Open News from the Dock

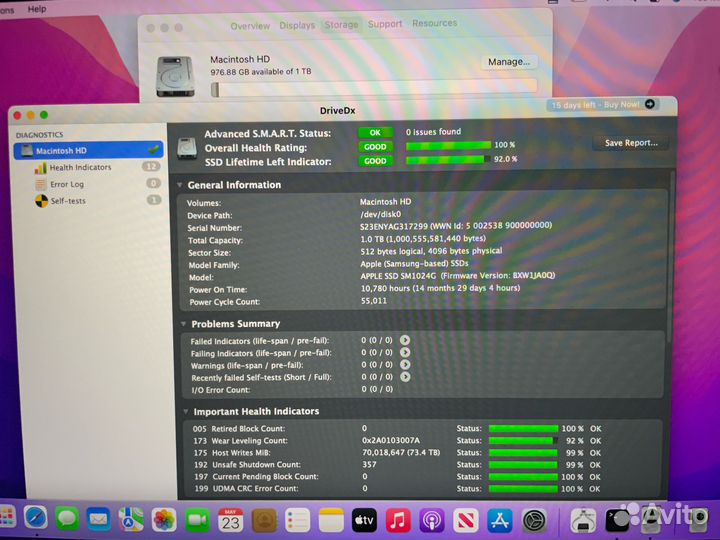[466, 521]
